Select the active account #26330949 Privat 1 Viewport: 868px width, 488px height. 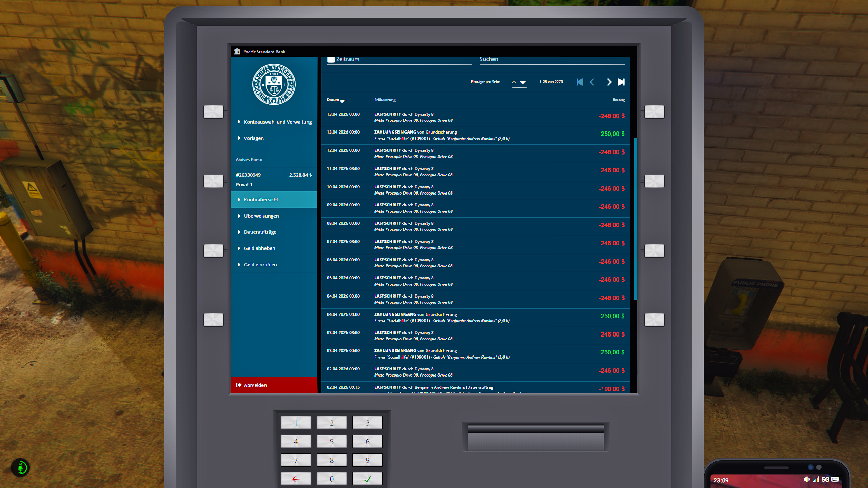(x=274, y=180)
